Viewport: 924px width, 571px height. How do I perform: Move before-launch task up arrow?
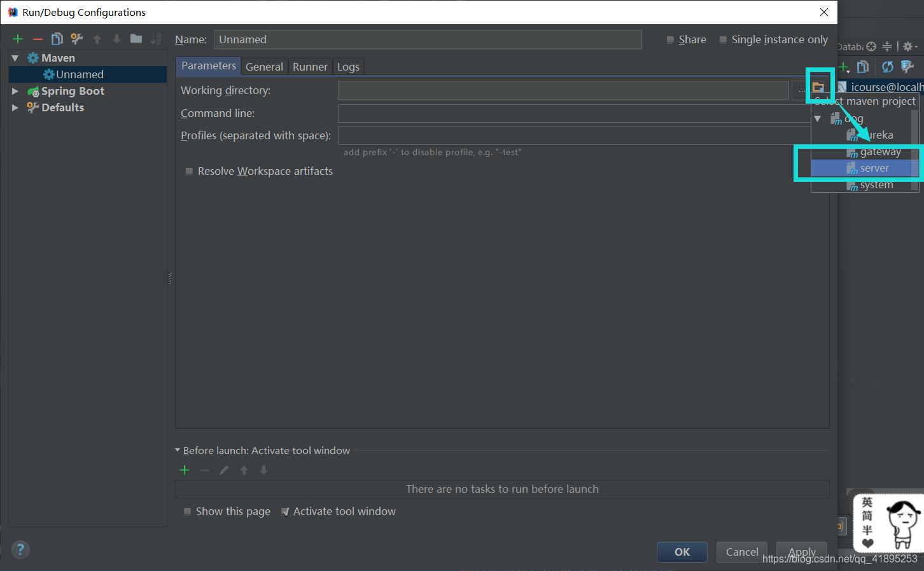point(244,470)
